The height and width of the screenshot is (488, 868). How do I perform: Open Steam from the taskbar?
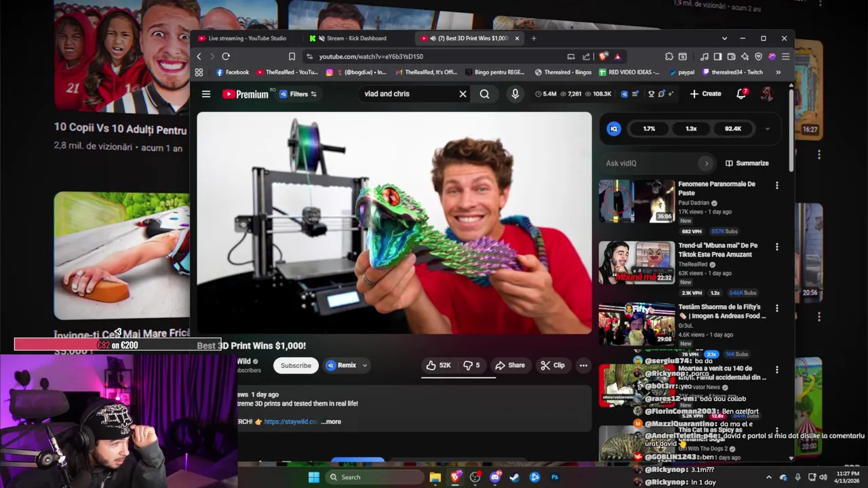coord(515,477)
